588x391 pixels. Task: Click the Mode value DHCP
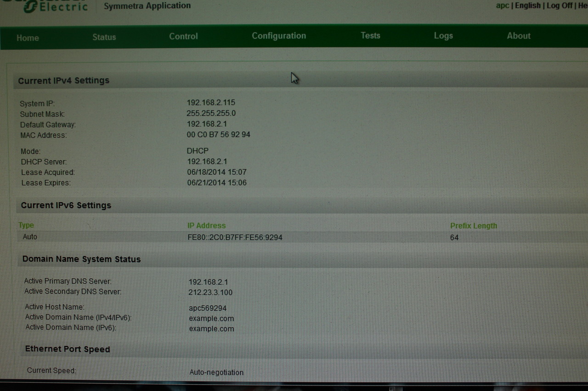(198, 151)
